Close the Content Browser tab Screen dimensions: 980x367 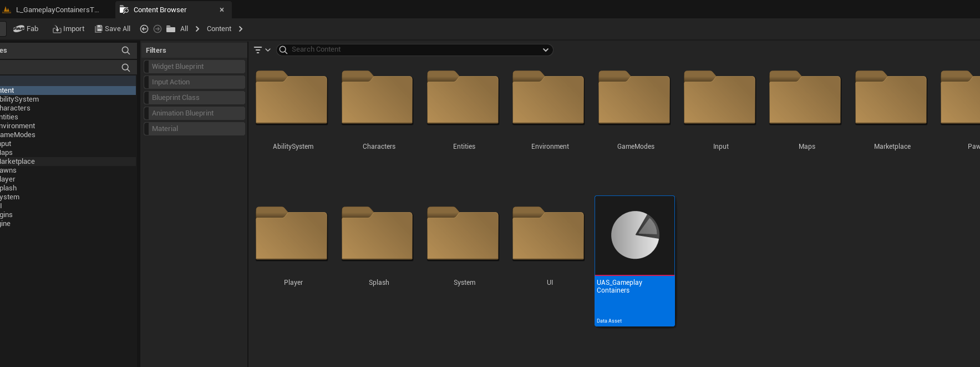pyautogui.click(x=222, y=10)
